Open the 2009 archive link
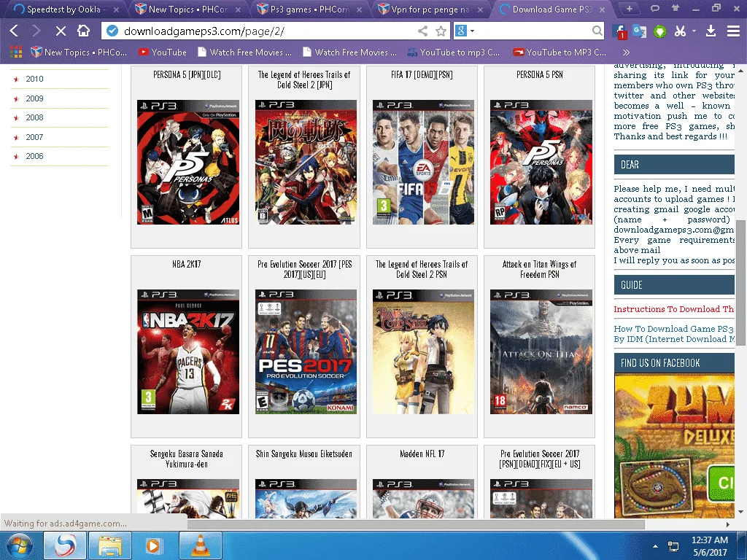Viewport: 747px width, 560px height. click(x=34, y=98)
